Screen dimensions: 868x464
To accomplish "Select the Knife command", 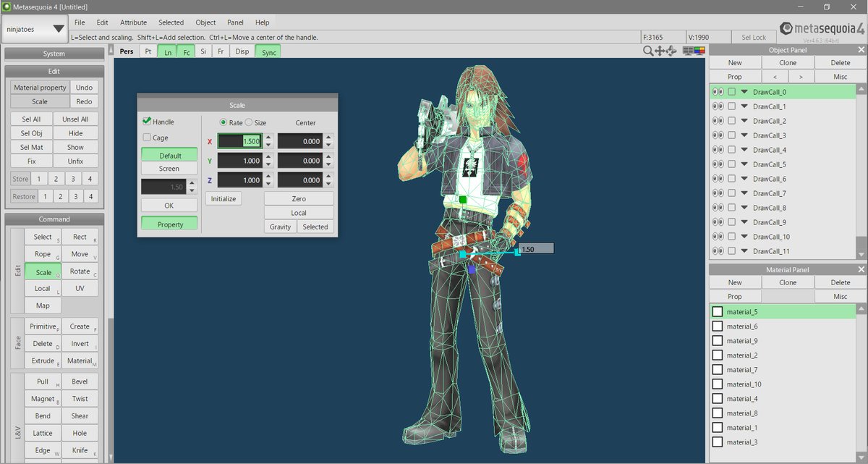I will point(80,450).
